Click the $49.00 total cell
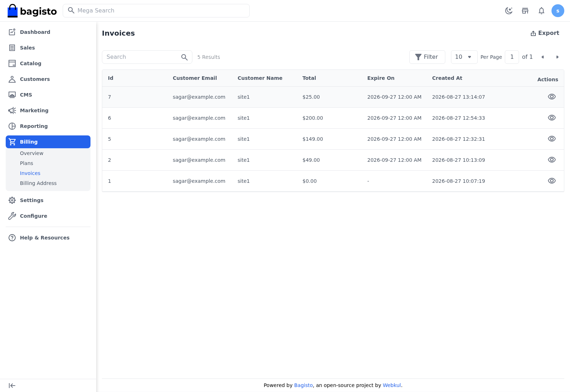570x392 pixels. tap(311, 160)
